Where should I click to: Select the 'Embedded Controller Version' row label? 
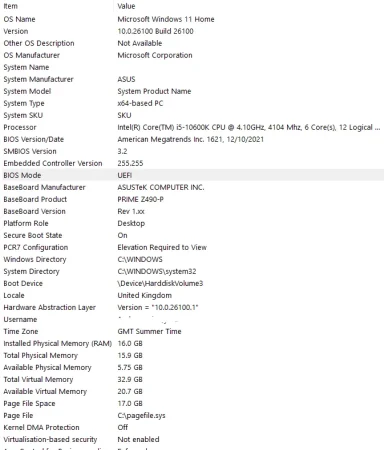click(53, 163)
